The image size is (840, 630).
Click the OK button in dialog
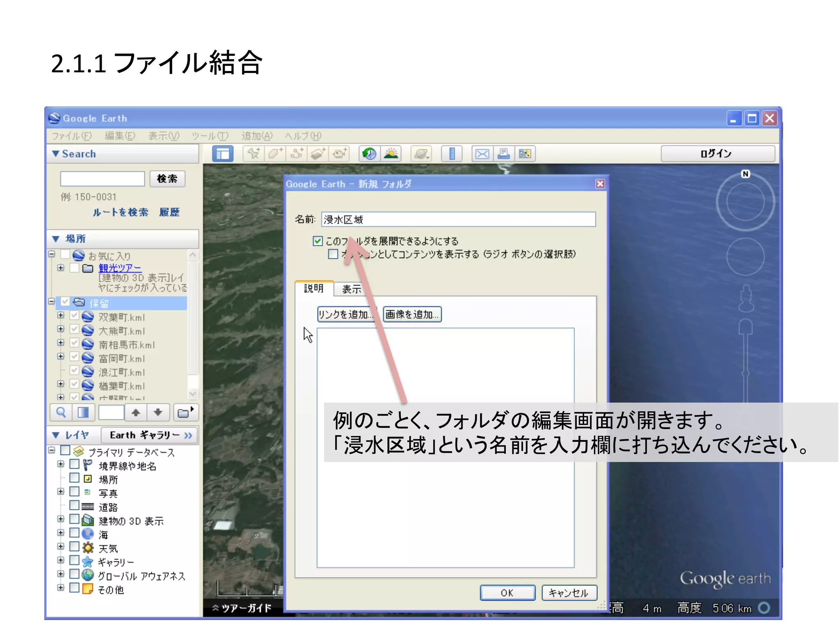click(507, 593)
